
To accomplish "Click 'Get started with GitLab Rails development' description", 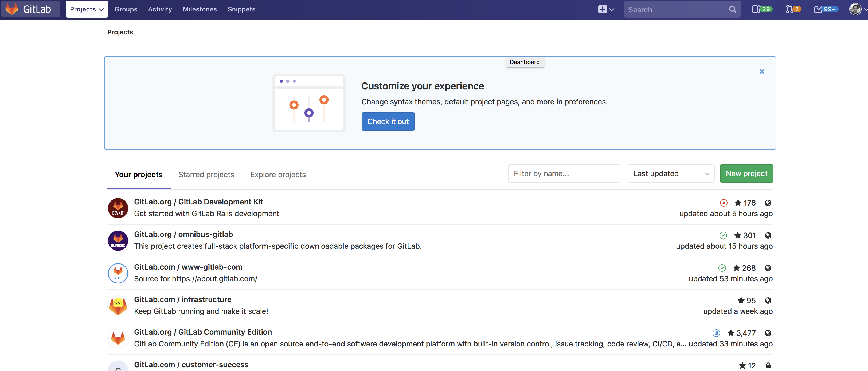I will 206,214.
